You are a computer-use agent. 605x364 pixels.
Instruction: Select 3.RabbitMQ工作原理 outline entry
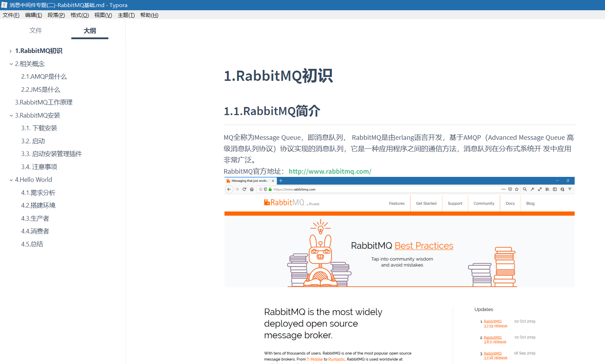point(43,102)
